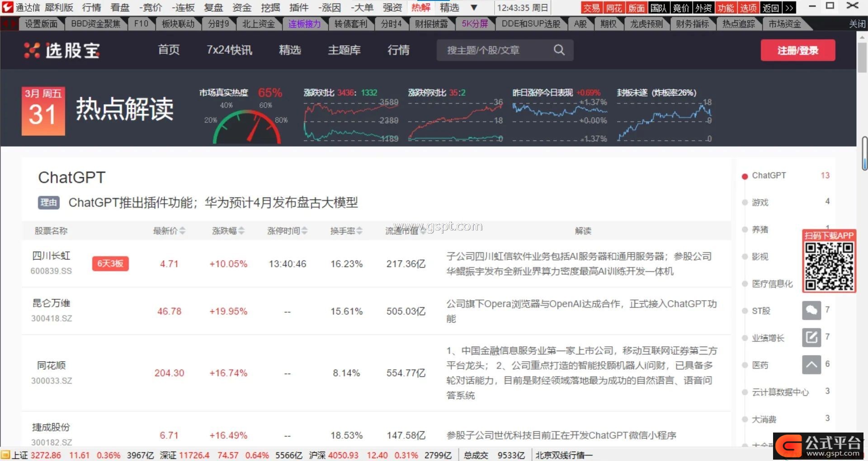Open the 设置版面 tab
Screen dimensions: 868x461
point(41,24)
